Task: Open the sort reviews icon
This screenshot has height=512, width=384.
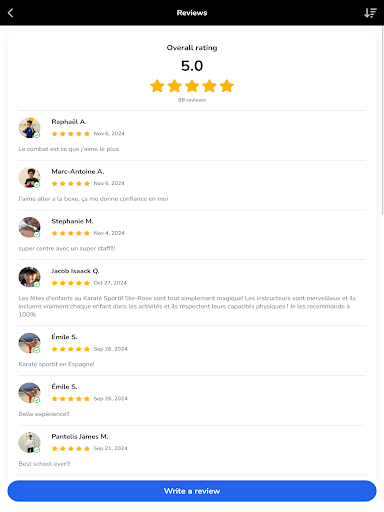Action: click(370, 13)
